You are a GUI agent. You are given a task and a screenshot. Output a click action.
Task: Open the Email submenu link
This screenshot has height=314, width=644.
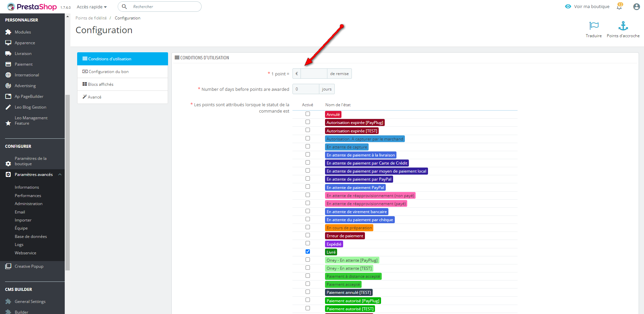(20, 212)
